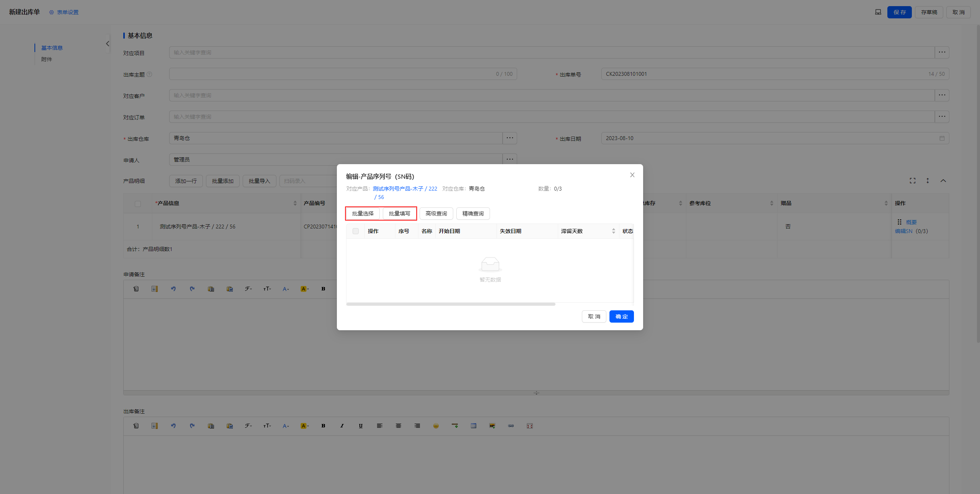Click the 添加一行 button
The width and height of the screenshot is (980, 494).
point(186,181)
